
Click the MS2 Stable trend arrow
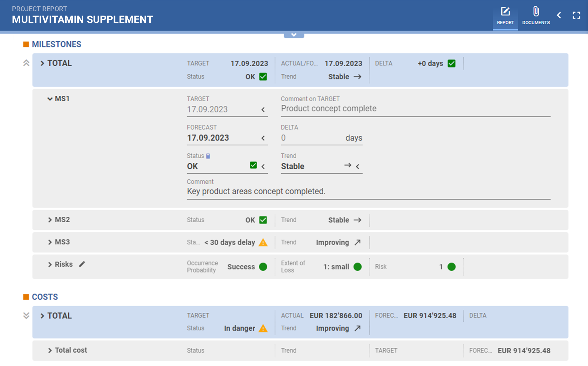(x=357, y=220)
